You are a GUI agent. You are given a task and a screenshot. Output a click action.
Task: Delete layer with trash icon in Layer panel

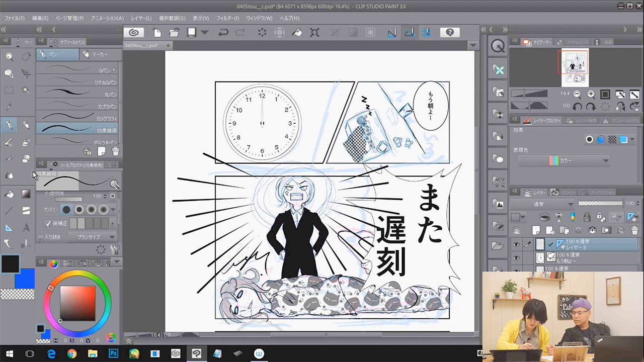tap(634, 230)
